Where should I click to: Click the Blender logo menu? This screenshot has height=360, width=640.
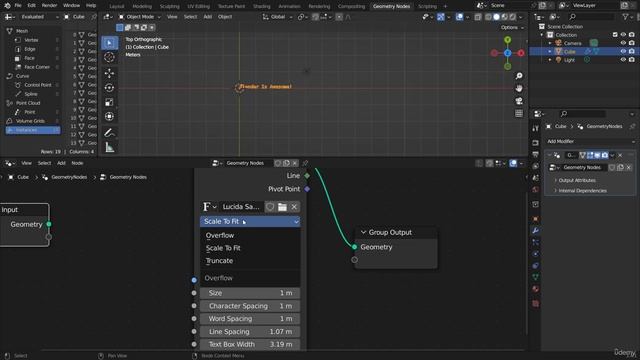point(7,6)
